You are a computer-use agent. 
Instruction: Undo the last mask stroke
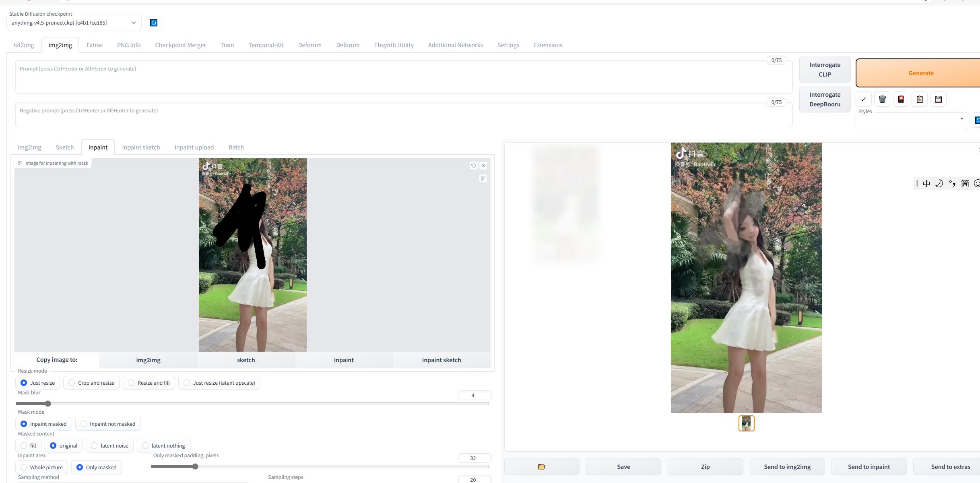(473, 166)
